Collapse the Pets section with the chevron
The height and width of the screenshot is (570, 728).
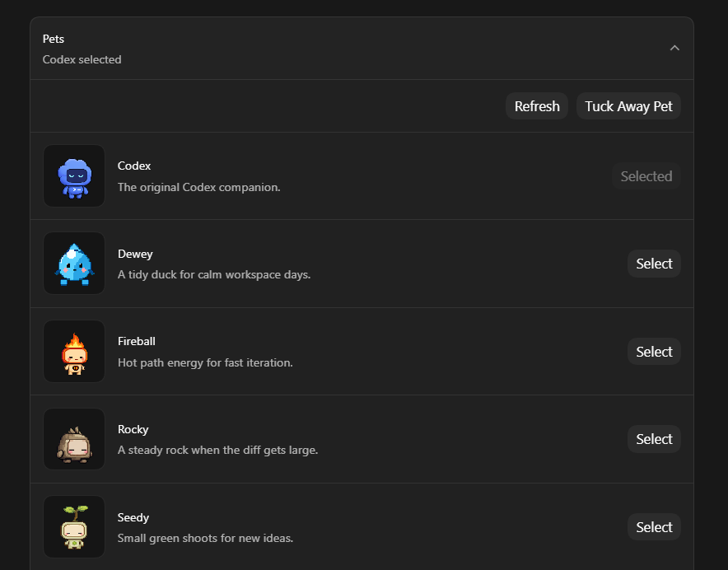point(674,48)
